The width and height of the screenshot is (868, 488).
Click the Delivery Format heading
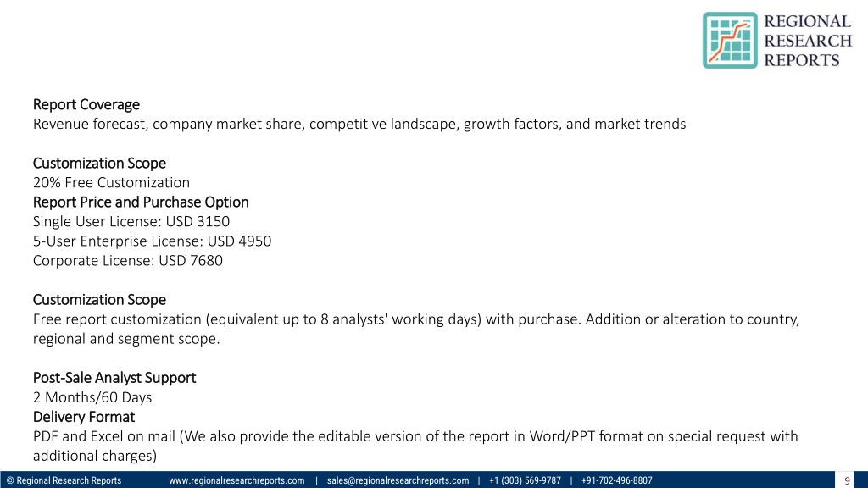tap(83, 416)
